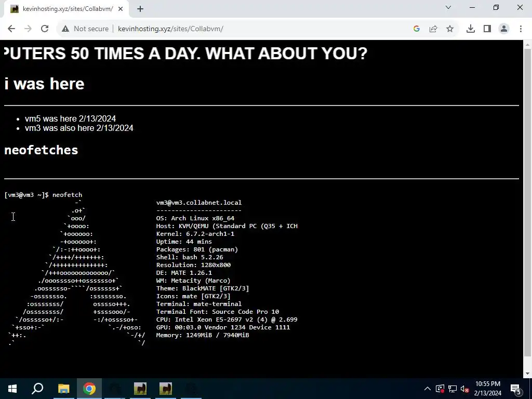The height and width of the screenshot is (399, 532).
Task: Click "vm3@vm3.collabnet.local" hostname text
Action: pyautogui.click(x=199, y=203)
